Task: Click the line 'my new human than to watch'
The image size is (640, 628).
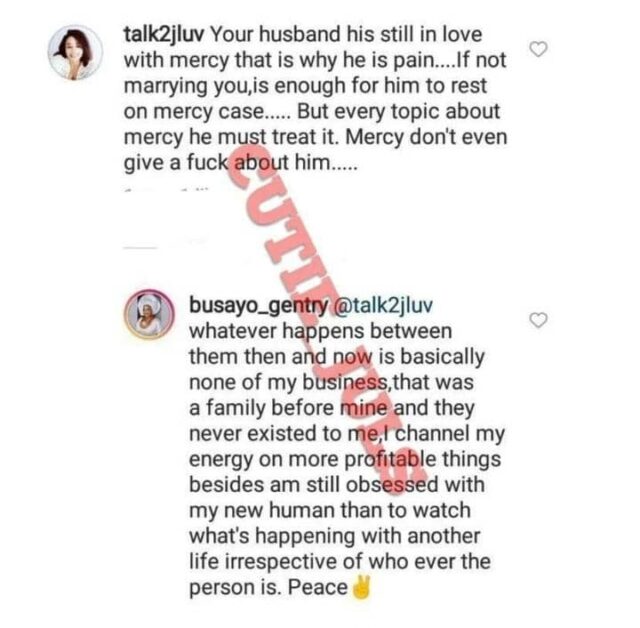Action: coord(330,511)
